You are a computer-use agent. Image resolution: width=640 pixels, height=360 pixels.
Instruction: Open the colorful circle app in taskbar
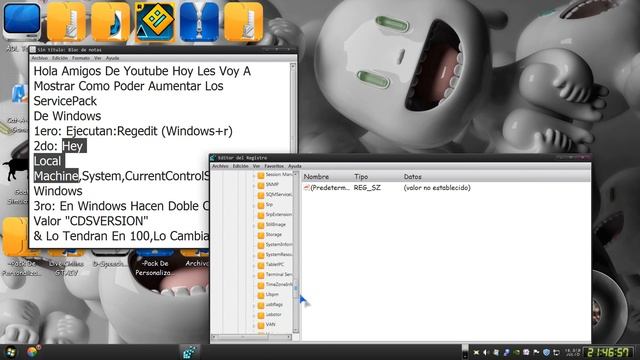click(32, 352)
